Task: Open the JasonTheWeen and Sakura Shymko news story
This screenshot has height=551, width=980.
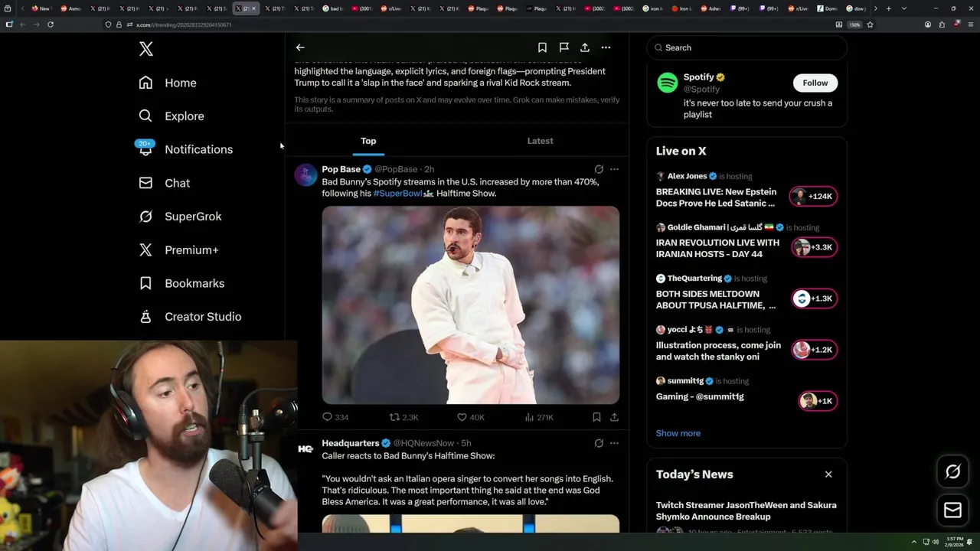Action: 746,510
